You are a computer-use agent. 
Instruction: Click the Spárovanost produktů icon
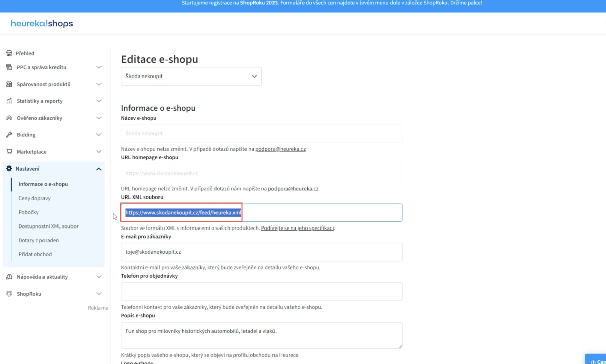[9, 84]
